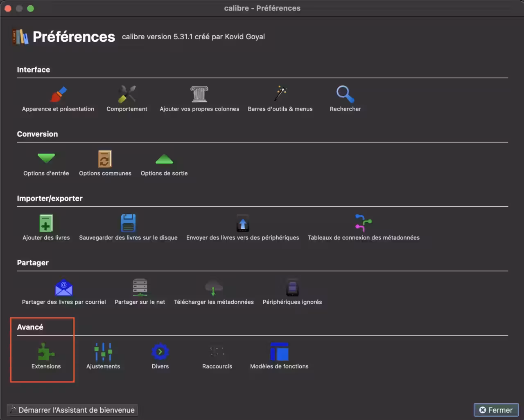Click the Conversion section heading
The height and width of the screenshot is (420, 524).
[37, 134]
